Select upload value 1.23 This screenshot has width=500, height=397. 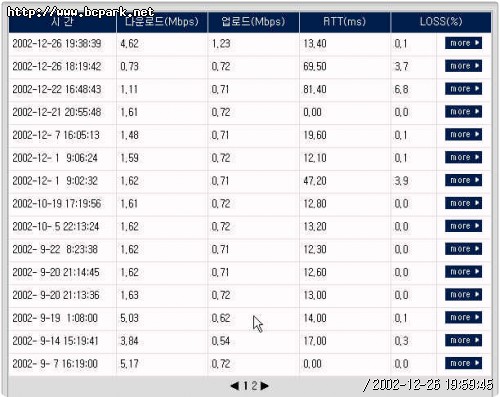coord(221,44)
